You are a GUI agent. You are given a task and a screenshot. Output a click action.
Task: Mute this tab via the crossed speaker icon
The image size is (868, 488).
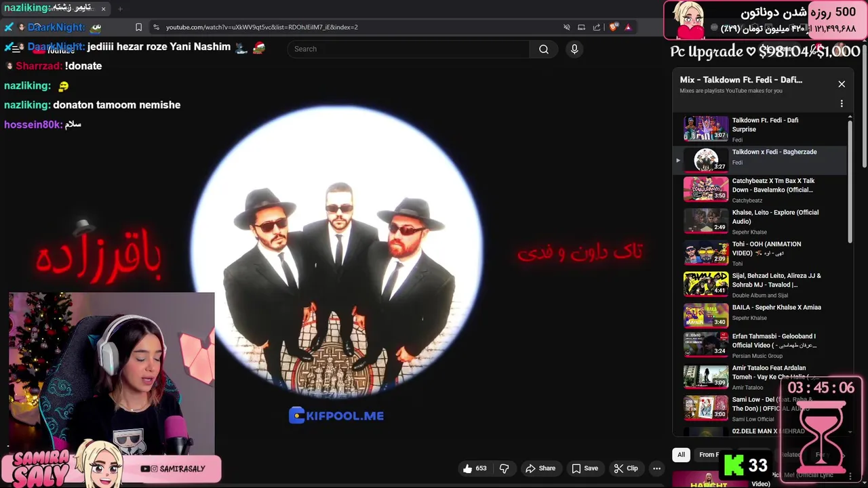point(566,27)
